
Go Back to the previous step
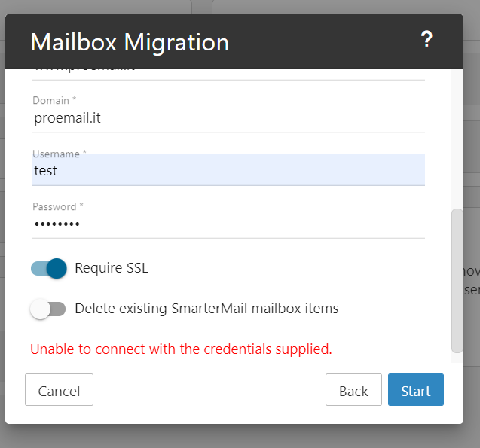[353, 391]
